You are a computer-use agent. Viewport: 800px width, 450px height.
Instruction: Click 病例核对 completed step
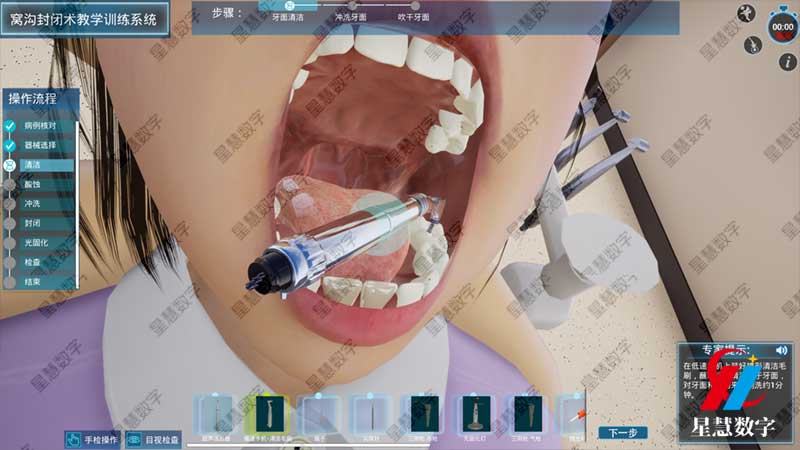pos(40,126)
